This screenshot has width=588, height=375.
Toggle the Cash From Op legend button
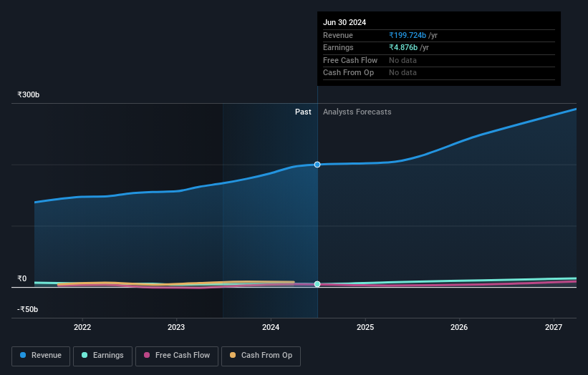(x=261, y=356)
